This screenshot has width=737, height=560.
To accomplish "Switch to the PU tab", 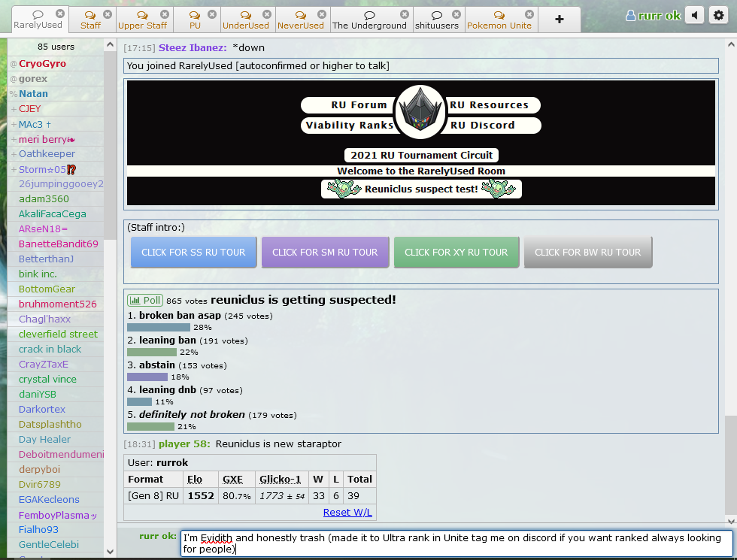I will [x=195, y=20].
